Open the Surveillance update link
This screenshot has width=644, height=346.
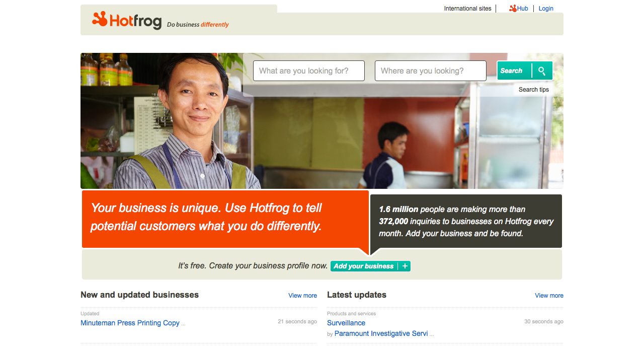click(x=346, y=323)
